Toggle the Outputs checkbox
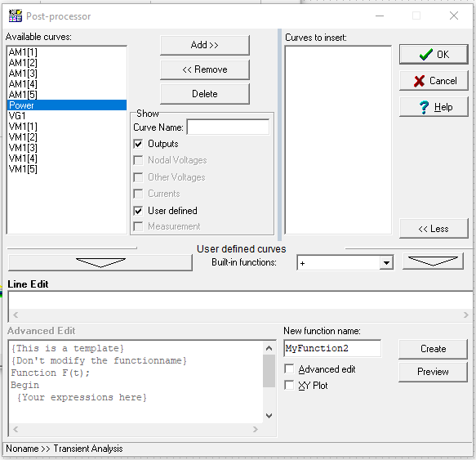 (139, 144)
